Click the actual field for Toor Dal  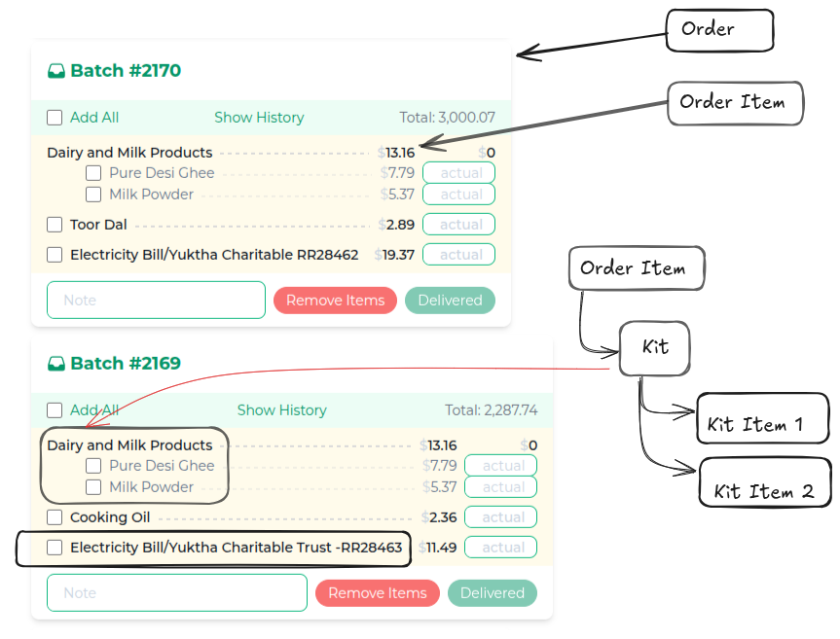(460, 225)
